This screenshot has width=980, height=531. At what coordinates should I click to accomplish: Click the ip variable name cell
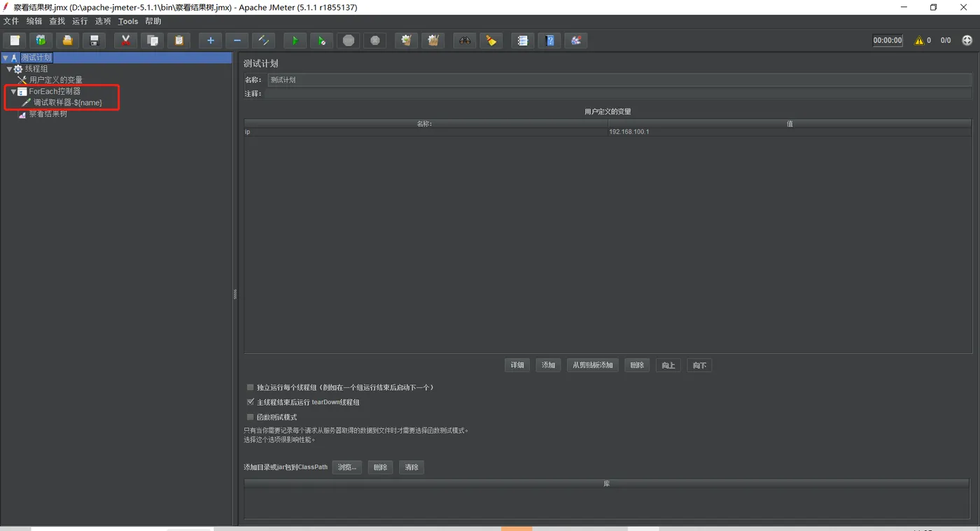click(x=426, y=132)
